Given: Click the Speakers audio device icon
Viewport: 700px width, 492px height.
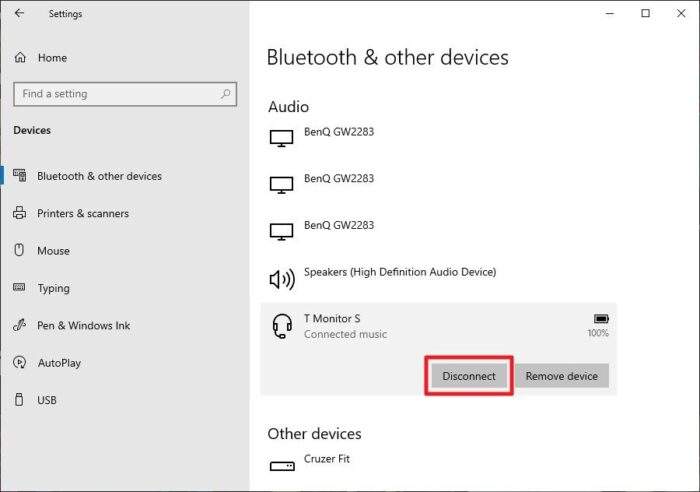Looking at the screenshot, I should pyautogui.click(x=282, y=279).
